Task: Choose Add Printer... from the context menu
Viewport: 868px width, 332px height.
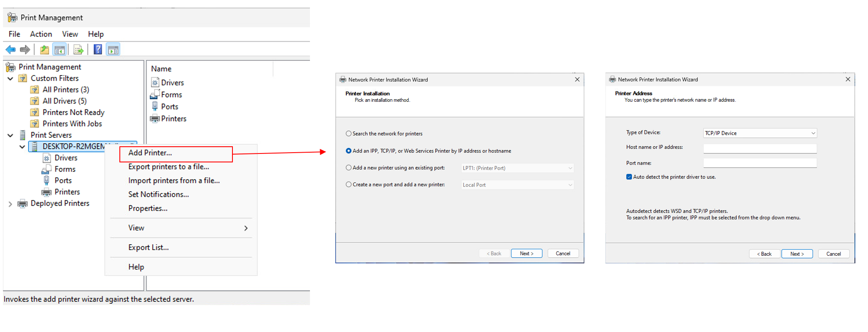Action: [x=150, y=153]
